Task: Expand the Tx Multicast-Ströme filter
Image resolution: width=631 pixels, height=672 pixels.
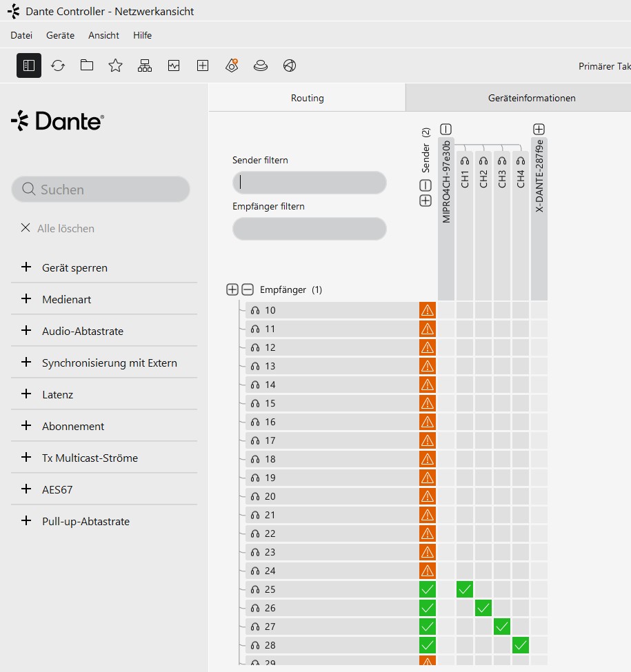Action: [26, 457]
